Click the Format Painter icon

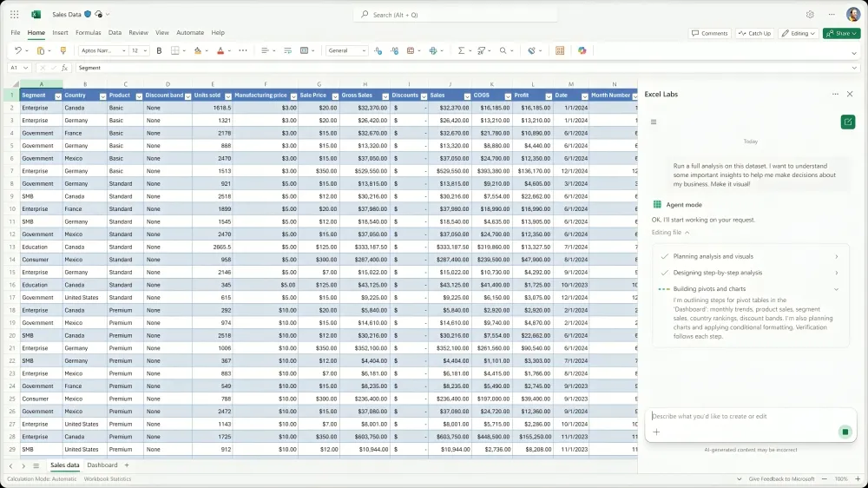62,51
